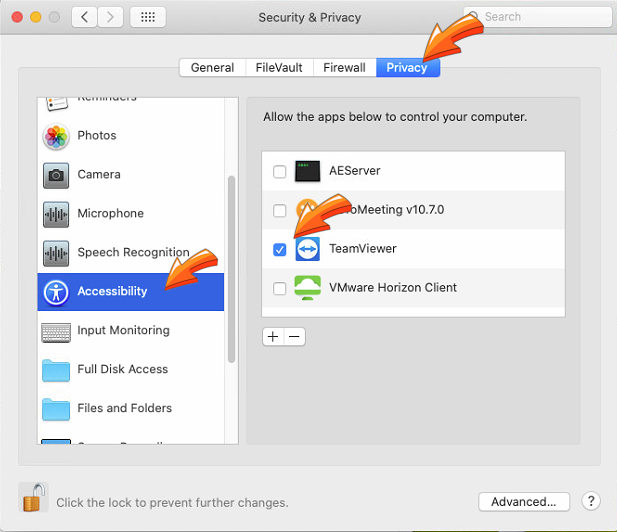This screenshot has width=617, height=532.
Task: Select Photos in the privacy list
Action: tap(131, 136)
